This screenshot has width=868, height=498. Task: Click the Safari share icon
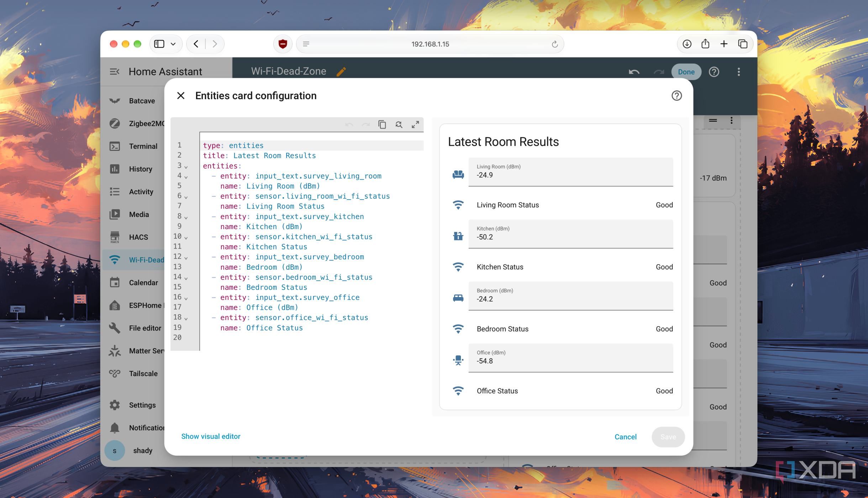(x=705, y=44)
